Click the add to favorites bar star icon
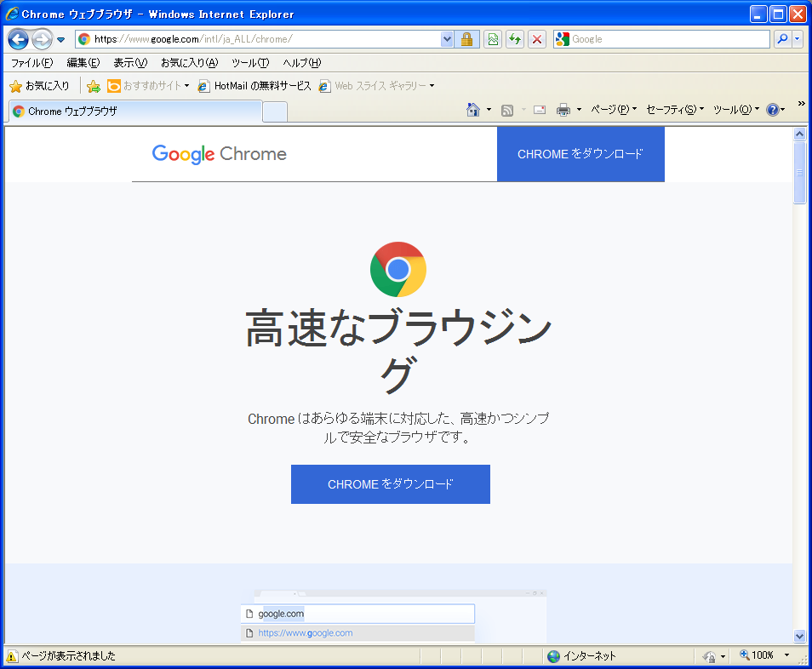 94,86
